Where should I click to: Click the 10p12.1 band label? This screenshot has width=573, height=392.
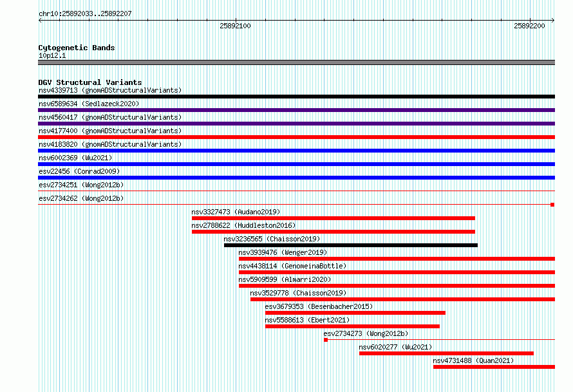tap(52, 55)
